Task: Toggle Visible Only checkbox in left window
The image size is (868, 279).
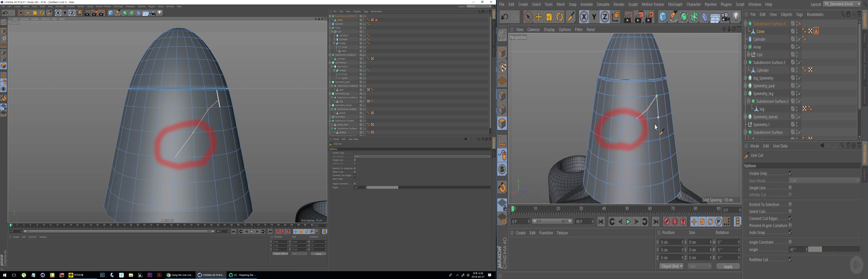Action: pos(355,153)
